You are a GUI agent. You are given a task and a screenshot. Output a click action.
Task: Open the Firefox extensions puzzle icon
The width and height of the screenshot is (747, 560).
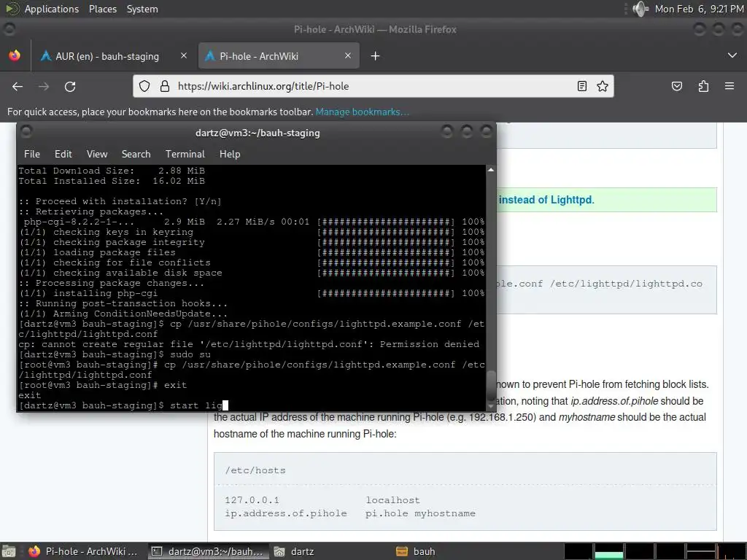(x=703, y=86)
